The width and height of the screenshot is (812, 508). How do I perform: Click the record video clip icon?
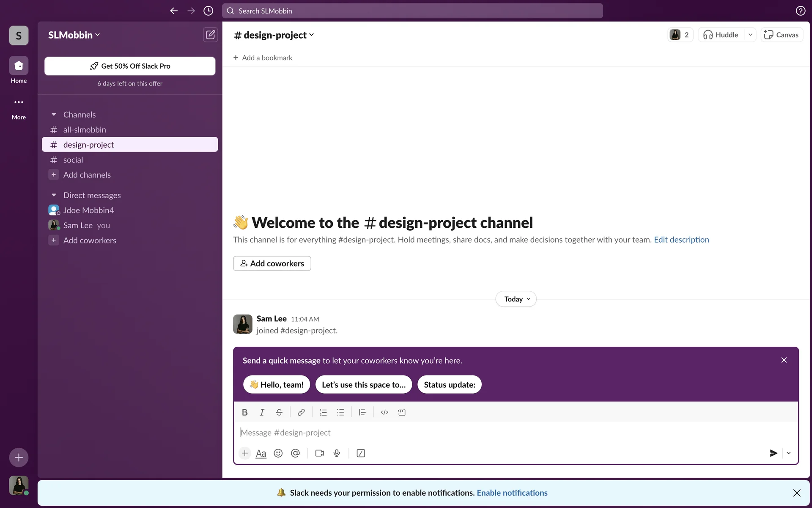pyautogui.click(x=320, y=453)
